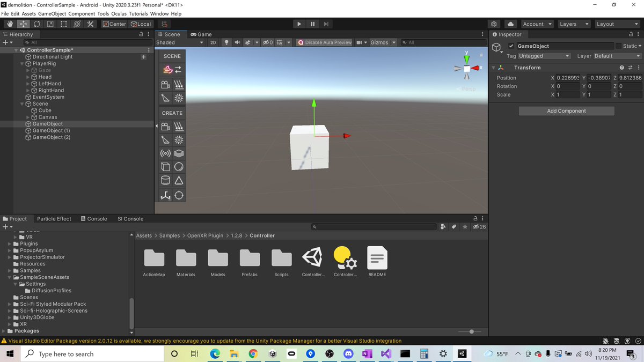
Task: Select the Rect Transform tool
Action: click(x=63, y=24)
